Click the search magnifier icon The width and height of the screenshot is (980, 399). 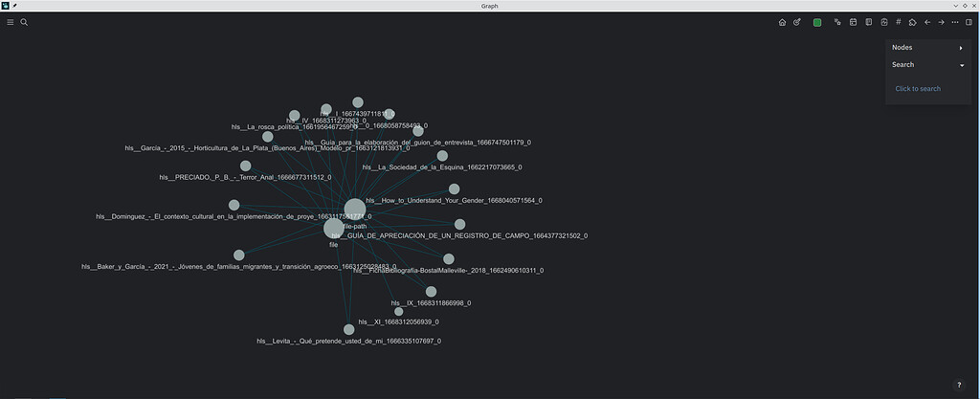[x=24, y=22]
